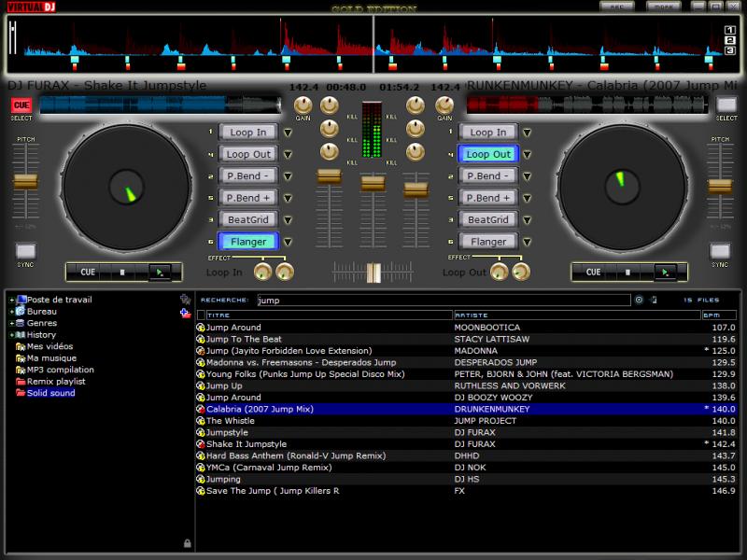
Task: Click P.Bend + button on right deck
Action: pos(488,198)
